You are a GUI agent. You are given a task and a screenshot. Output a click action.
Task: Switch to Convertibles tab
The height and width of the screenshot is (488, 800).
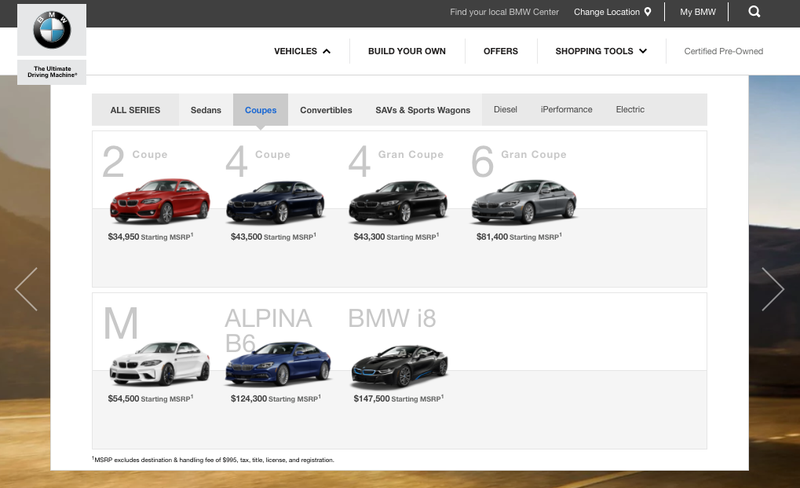326,110
